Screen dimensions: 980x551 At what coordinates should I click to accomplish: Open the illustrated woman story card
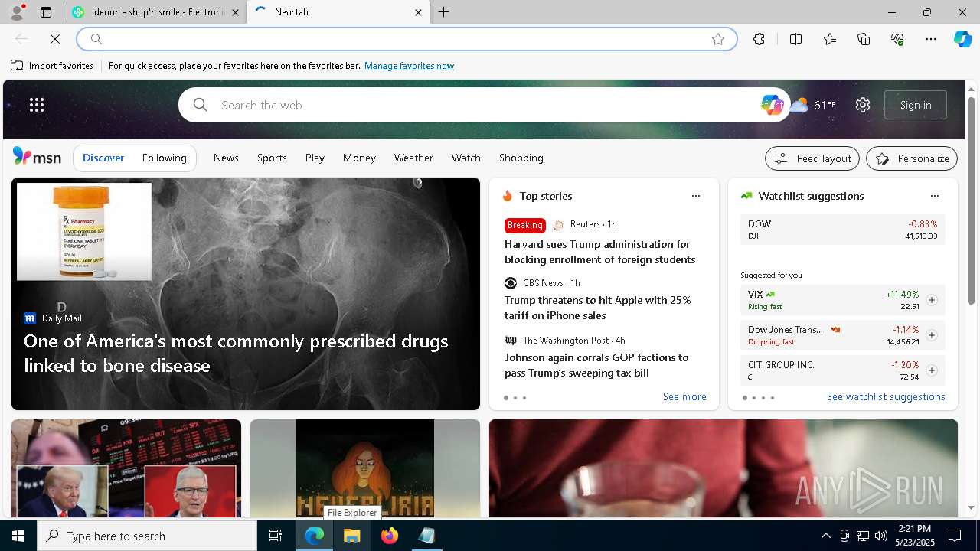(x=365, y=468)
